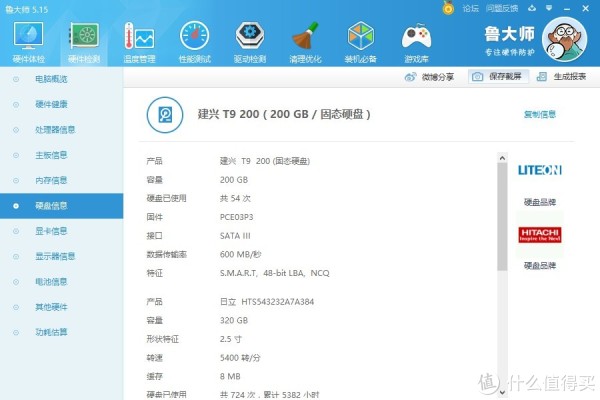Click the report icon beside 生成报表
The width and height of the screenshot is (600, 400).
(541, 77)
